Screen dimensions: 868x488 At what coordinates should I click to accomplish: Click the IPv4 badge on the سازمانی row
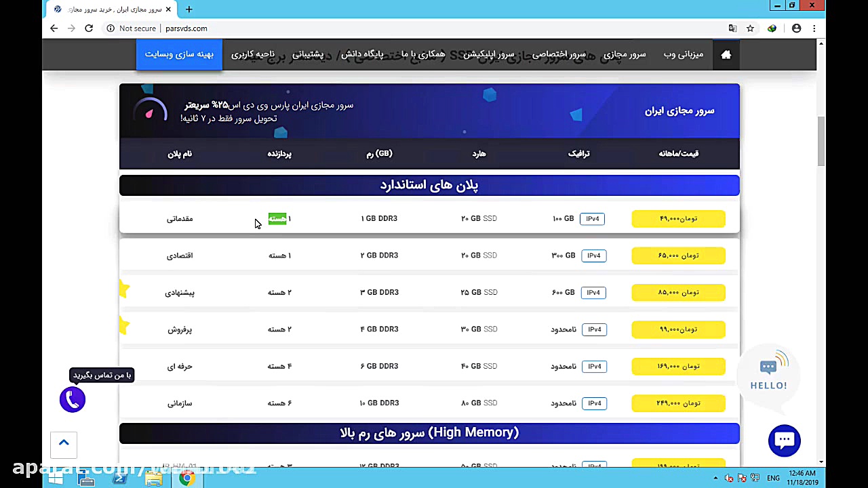(594, 403)
